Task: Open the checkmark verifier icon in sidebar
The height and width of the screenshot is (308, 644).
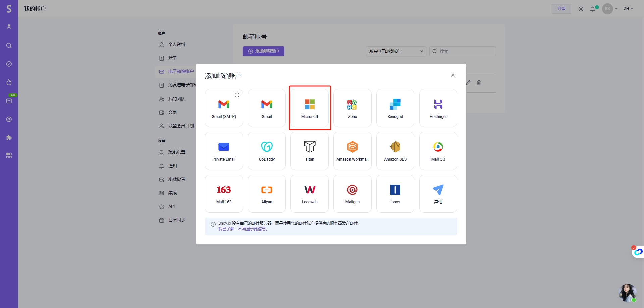Action: click(9, 64)
